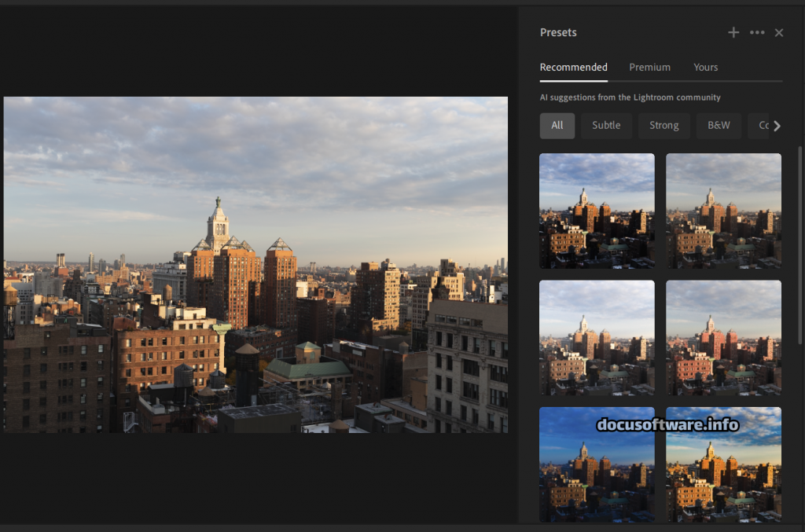Screen dimensions: 805x532
Task: Click the plus icon to create preset
Action: click(x=733, y=32)
